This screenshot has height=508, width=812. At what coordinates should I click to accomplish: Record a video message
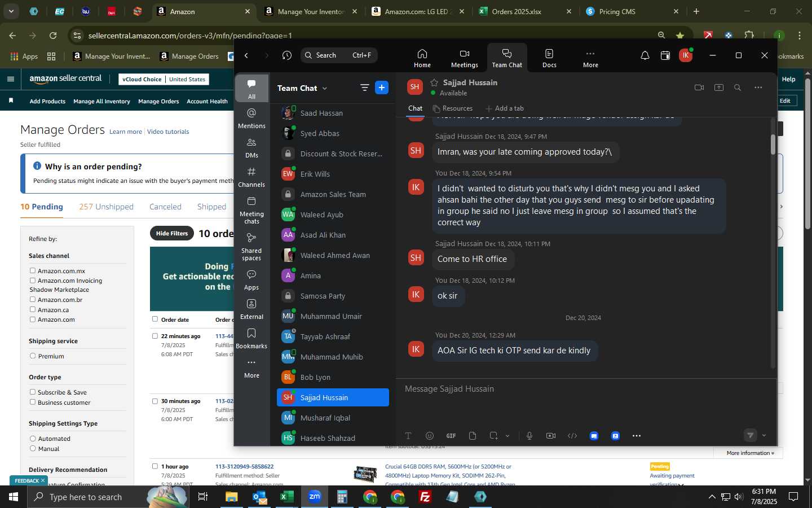click(x=551, y=436)
